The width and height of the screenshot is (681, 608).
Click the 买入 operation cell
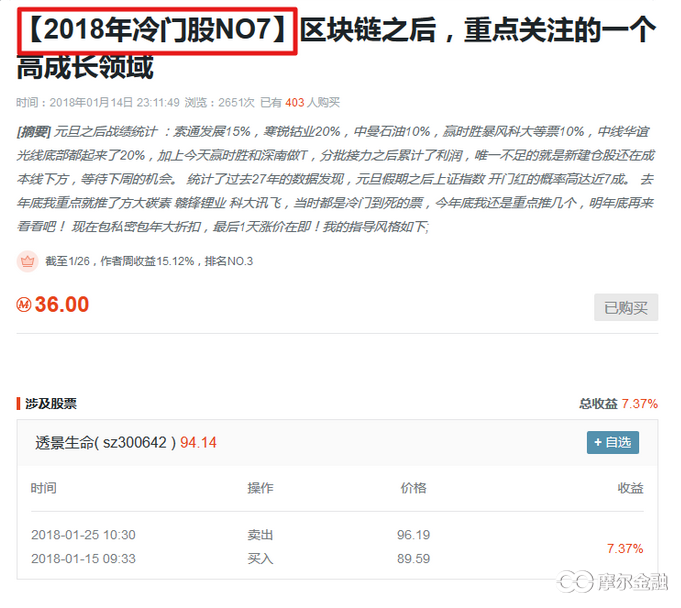coord(260,558)
